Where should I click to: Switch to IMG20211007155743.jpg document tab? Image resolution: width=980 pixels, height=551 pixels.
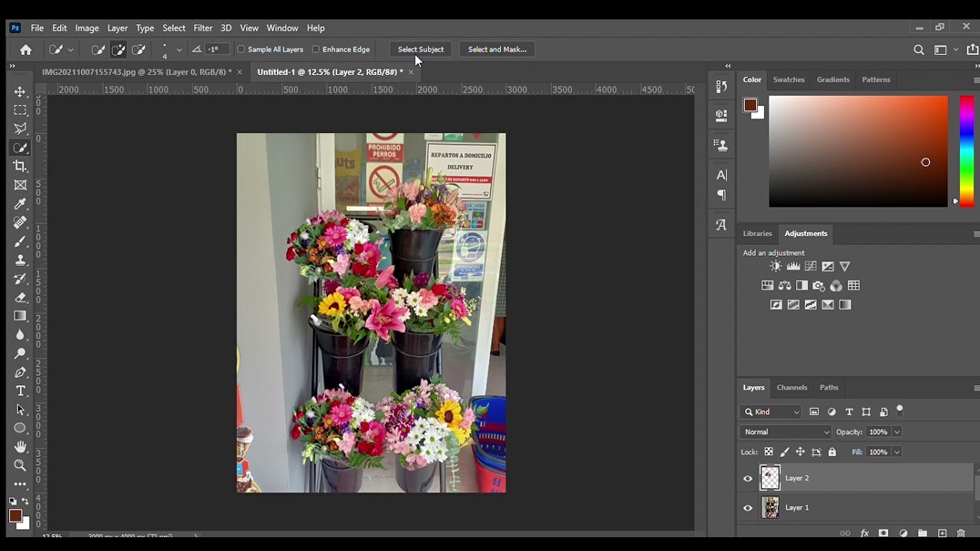click(136, 72)
